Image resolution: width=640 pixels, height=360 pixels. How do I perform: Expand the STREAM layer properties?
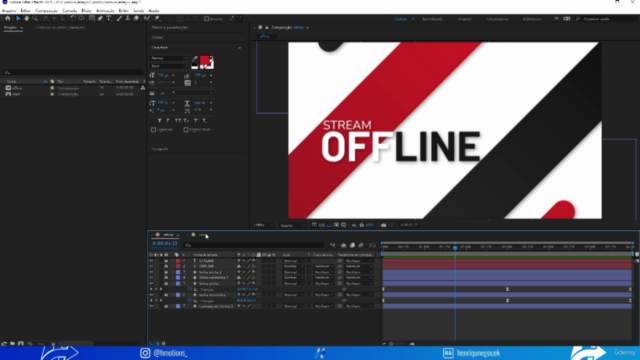tap(173, 260)
